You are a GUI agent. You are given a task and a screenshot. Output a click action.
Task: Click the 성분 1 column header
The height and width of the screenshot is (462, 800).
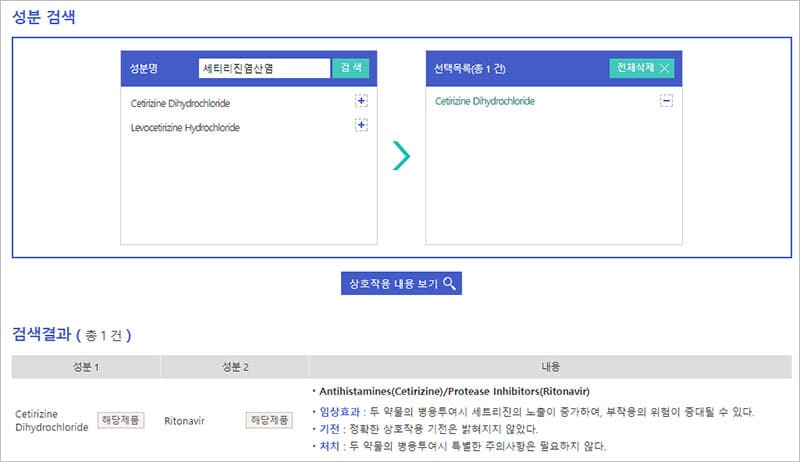tap(85, 366)
